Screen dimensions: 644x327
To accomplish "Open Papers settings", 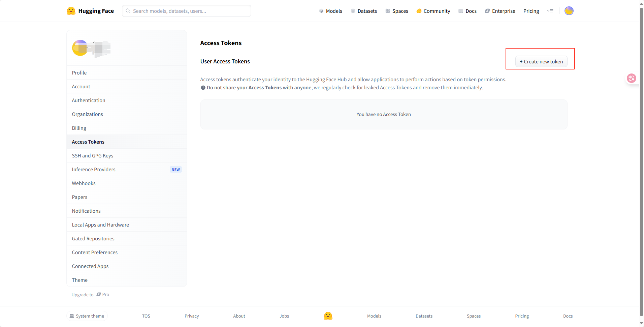I will click(127, 197).
